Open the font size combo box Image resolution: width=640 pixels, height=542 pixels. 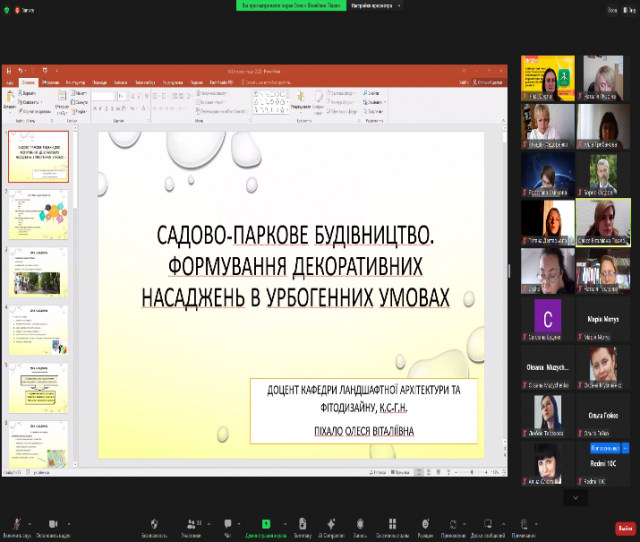click(x=122, y=96)
